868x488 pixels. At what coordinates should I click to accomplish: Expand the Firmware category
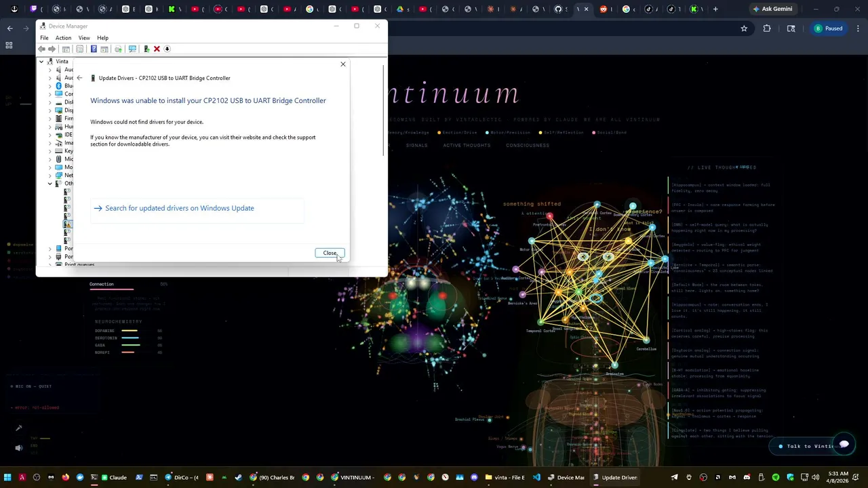coord(50,119)
